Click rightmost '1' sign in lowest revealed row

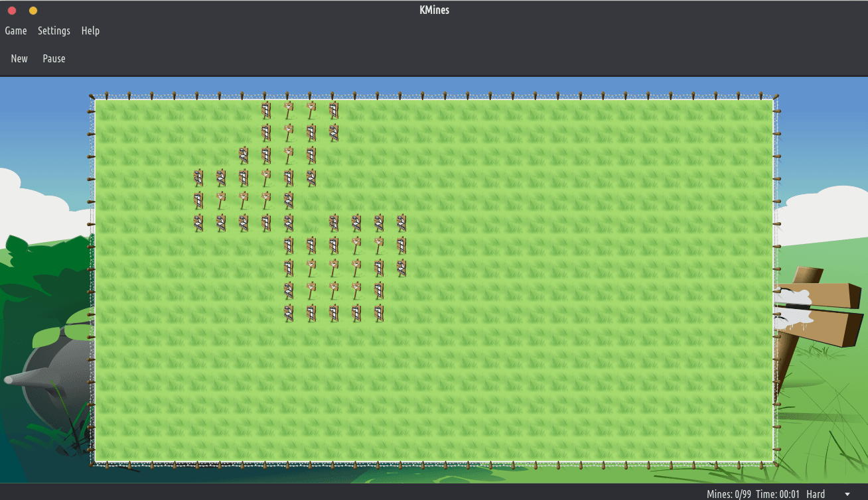(378, 312)
